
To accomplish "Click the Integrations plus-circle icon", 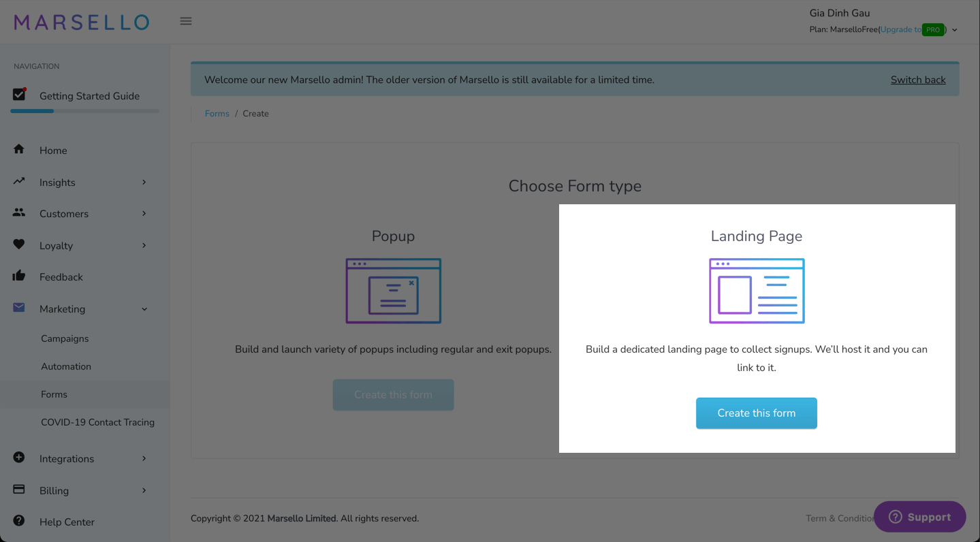I will (19, 458).
